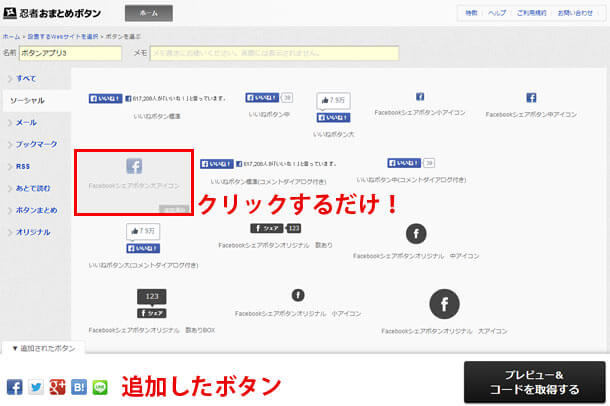Click プレビュー&コードを取得する button

click(535, 382)
